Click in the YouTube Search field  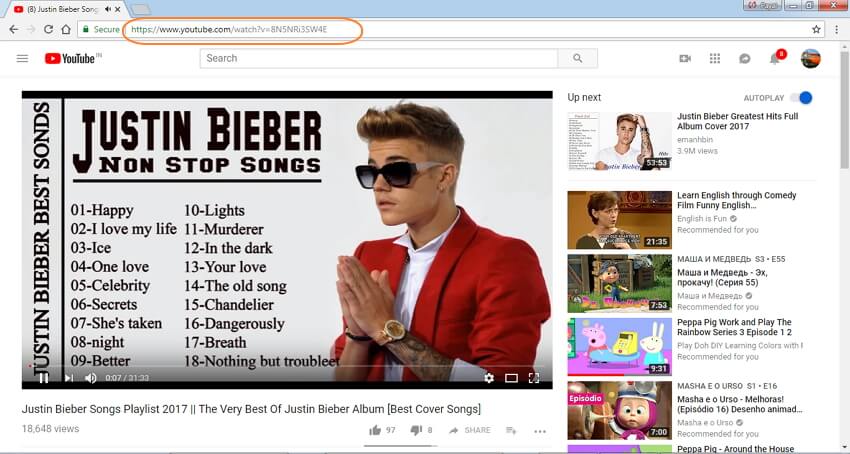click(378, 58)
